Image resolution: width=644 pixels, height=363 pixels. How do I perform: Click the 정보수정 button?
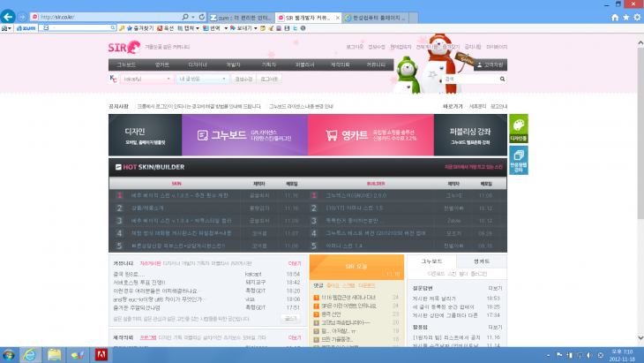pyautogui.click(x=243, y=79)
